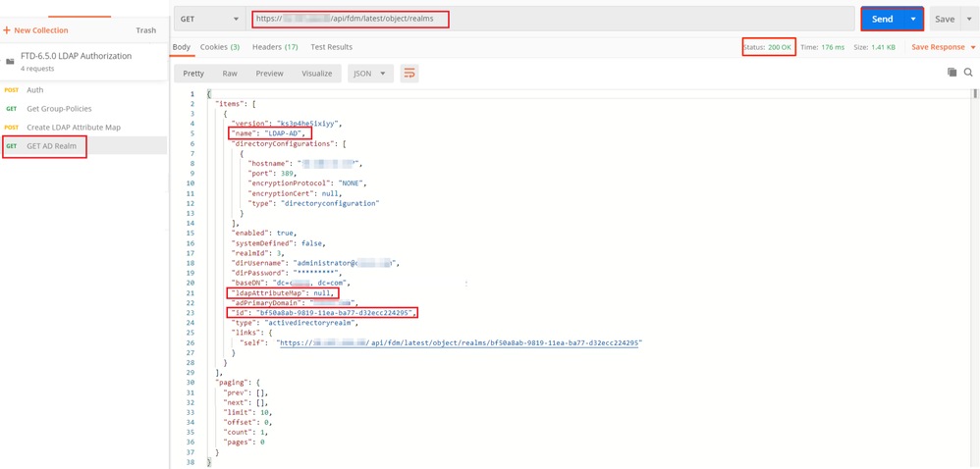Click the plus icon for New Collection
The width and height of the screenshot is (980, 469).
(x=7, y=30)
